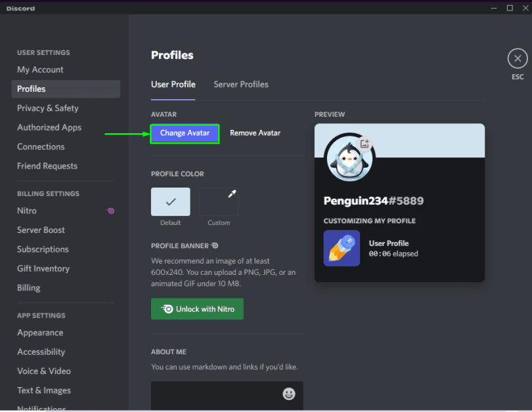The width and height of the screenshot is (532, 412).
Task: Click the Remove Avatar link
Action: (x=255, y=133)
